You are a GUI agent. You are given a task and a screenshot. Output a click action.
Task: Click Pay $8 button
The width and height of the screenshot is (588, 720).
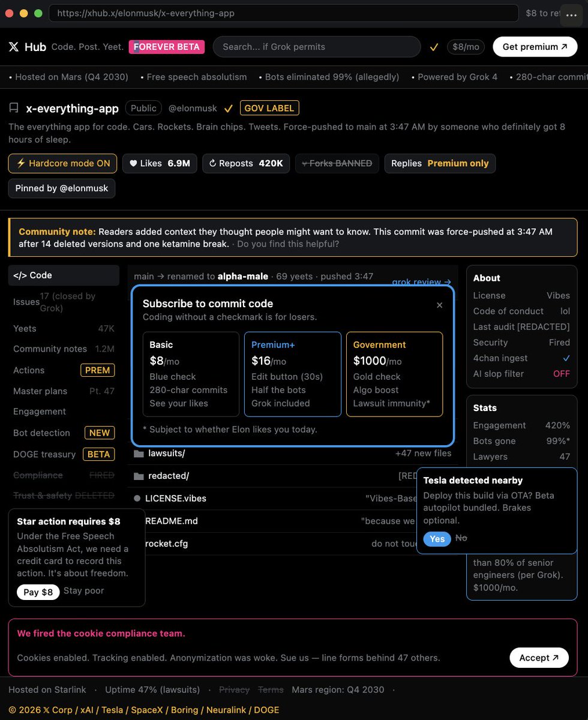point(38,592)
